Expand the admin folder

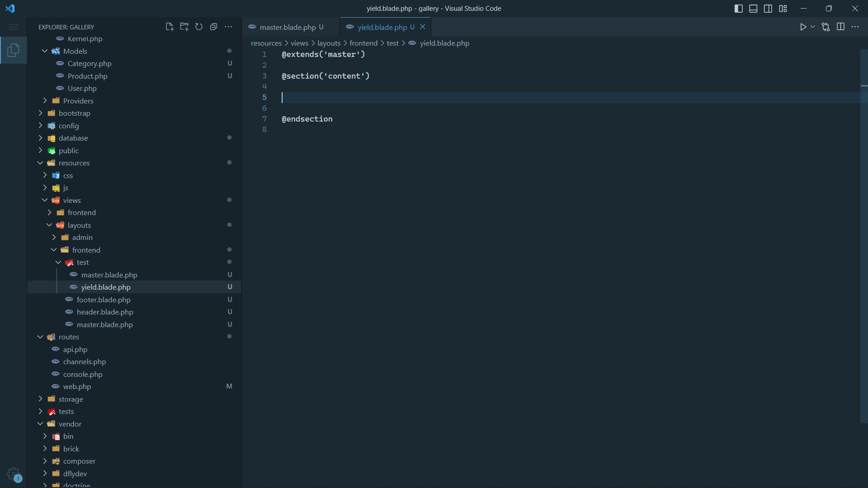(x=134, y=238)
